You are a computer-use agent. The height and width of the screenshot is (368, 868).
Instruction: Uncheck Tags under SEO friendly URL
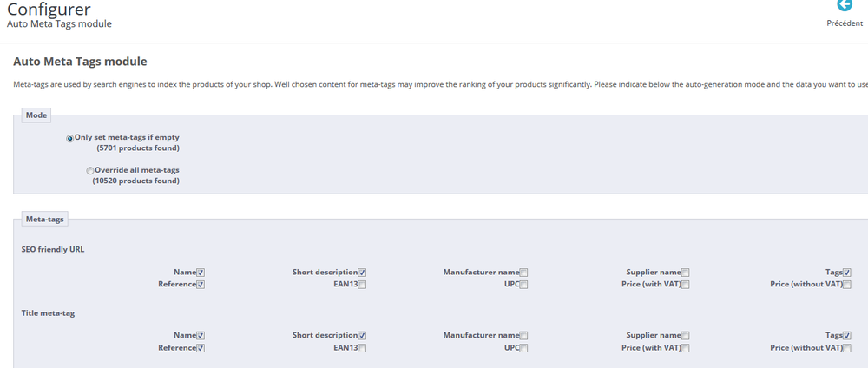[x=846, y=273]
